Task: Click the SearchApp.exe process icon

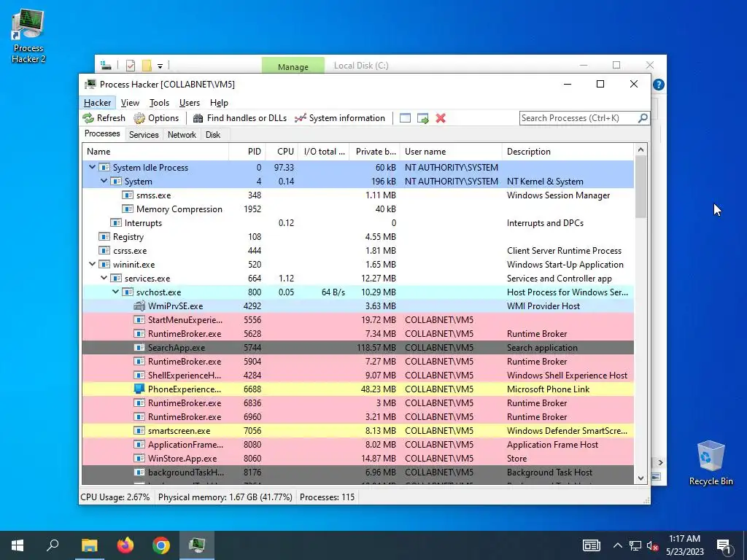Action: (139, 348)
